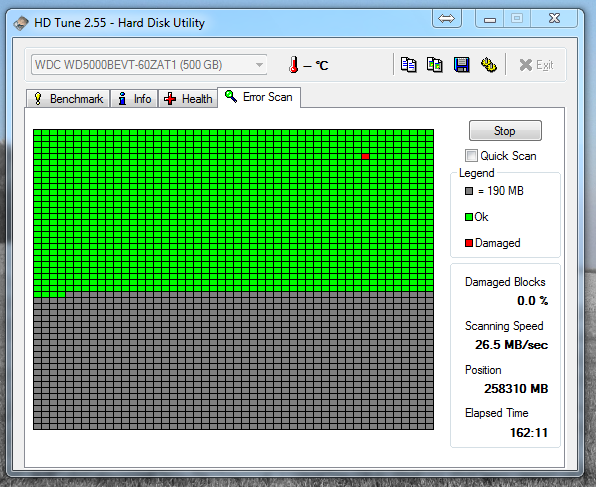
Task: Open the WDC WD5000BEVT drive dropdown
Action: (149, 65)
